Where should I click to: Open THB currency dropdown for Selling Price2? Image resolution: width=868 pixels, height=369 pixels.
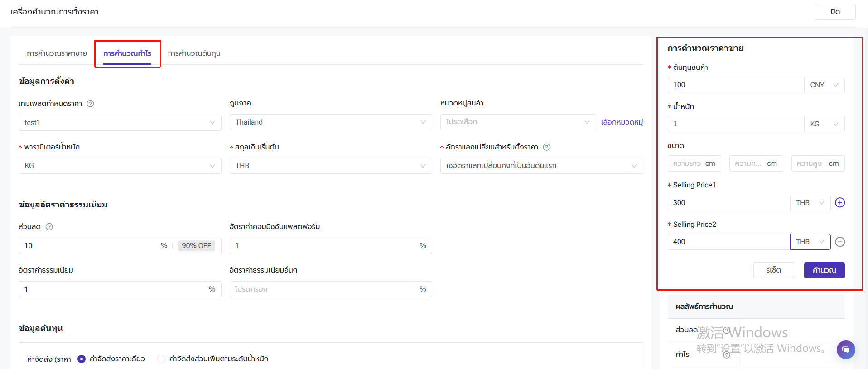tap(810, 242)
